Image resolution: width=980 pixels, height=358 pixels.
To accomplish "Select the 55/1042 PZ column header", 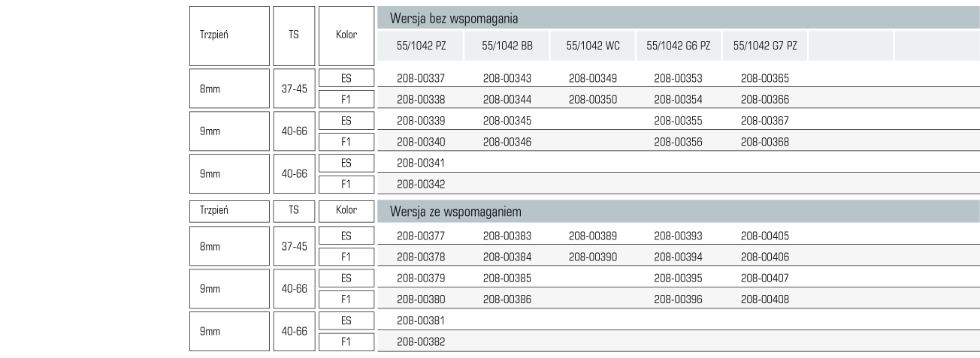I will pos(422,47).
